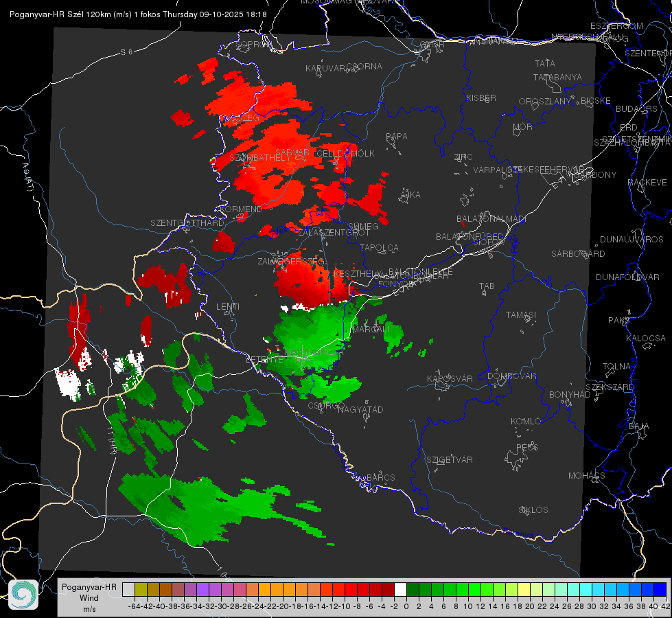Click the 'm/s' unit label in the legend
Image resolution: width=672 pixels, height=618 pixels.
89,609
